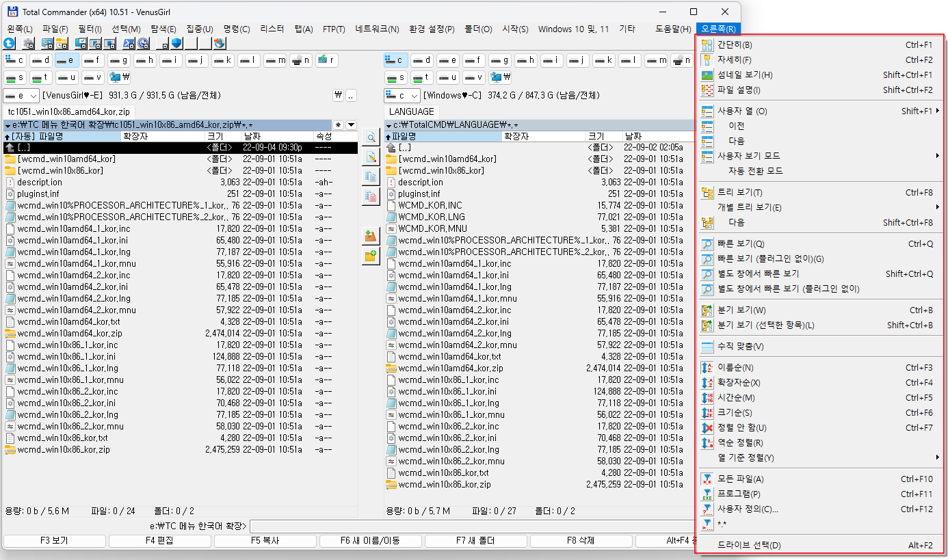Switch right panel to drive k
Image resolution: width=948 pixels, height=560 pixels.
[x=603, y=60]
